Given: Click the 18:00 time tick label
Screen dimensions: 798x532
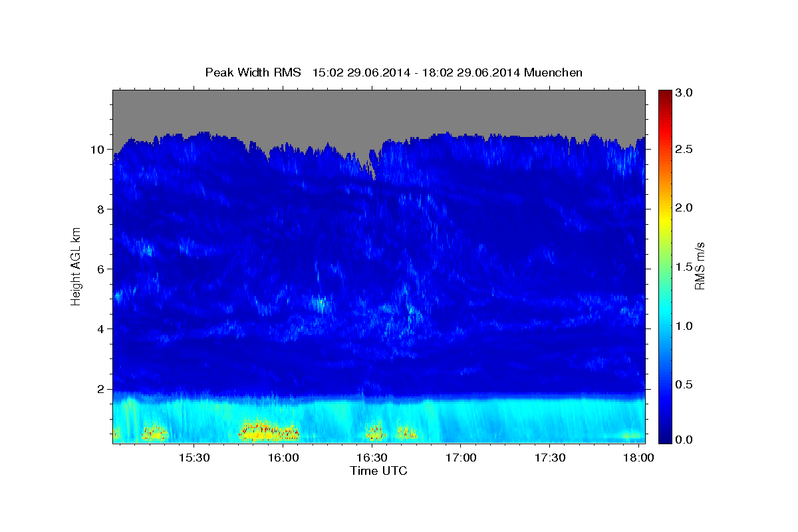Looking at the screenshot, I should click(x=639, y=458).
